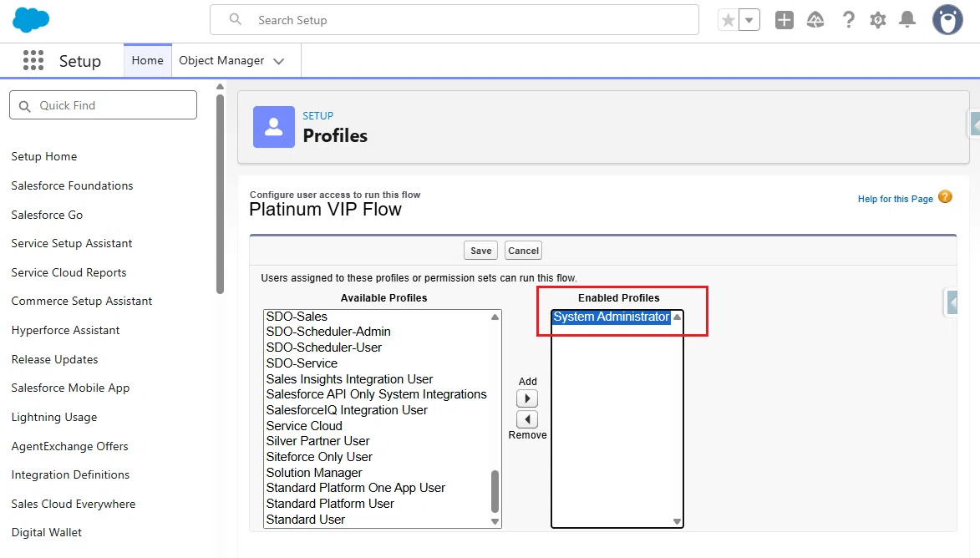Click the Salesforce cloud logo
The image size is (980, 558).
31,20
